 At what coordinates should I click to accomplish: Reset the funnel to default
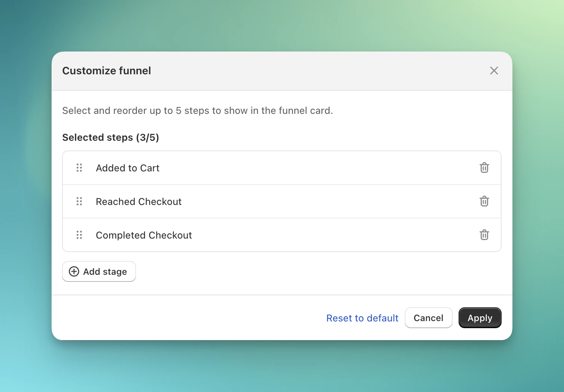click(x=362, y=318)
